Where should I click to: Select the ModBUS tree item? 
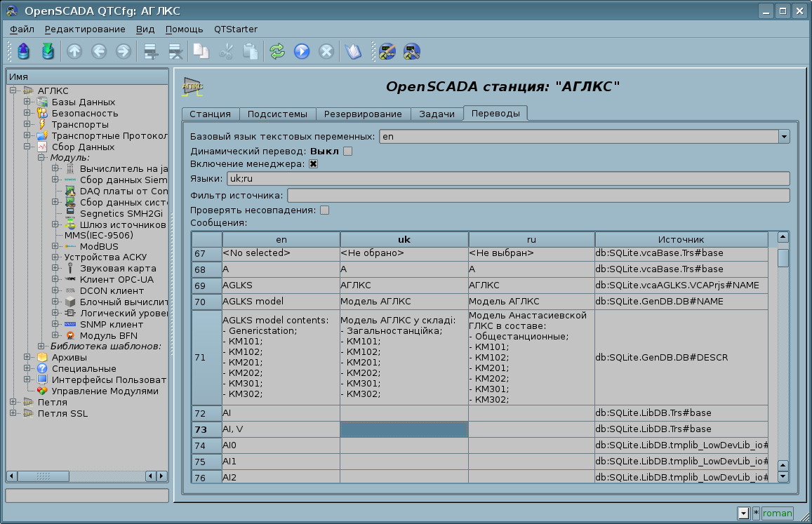tap(99, 246)
